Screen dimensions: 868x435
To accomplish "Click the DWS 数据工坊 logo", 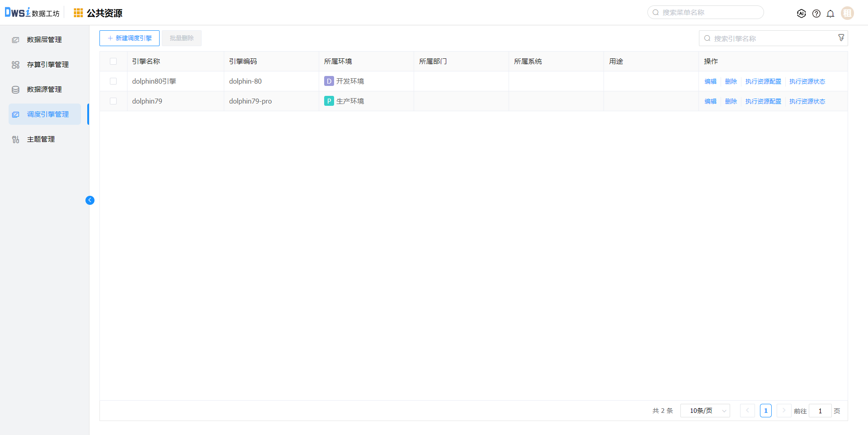I will pos(32,13).
